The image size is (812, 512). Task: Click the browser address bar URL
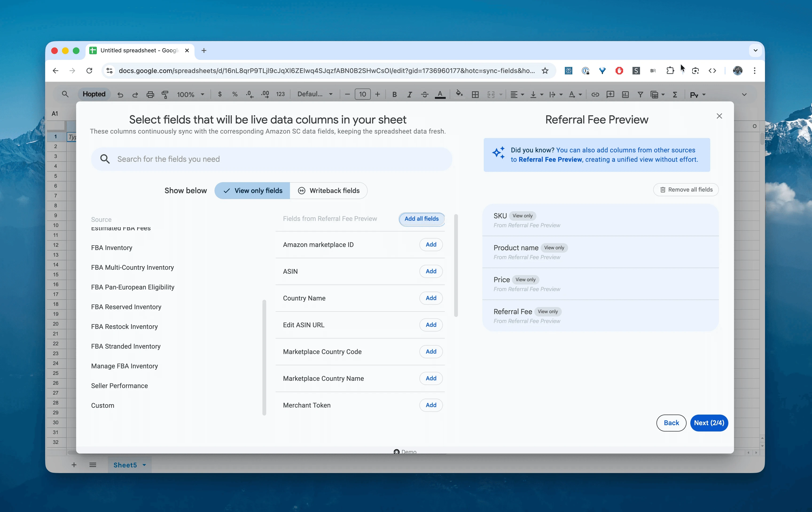click(326, 71)
